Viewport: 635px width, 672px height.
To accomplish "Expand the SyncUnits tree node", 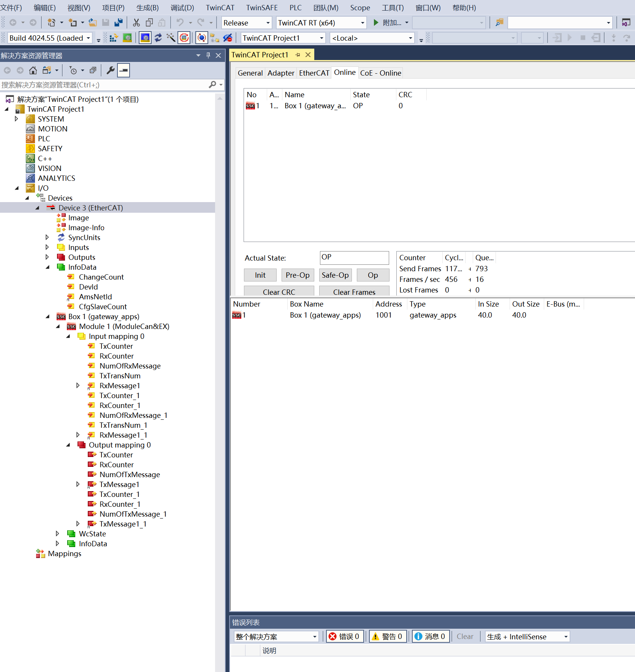I will click(47, 237).
